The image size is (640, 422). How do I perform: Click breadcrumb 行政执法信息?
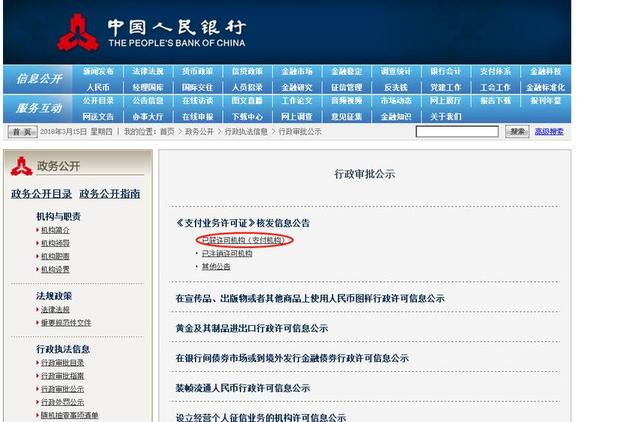(246, 132)
